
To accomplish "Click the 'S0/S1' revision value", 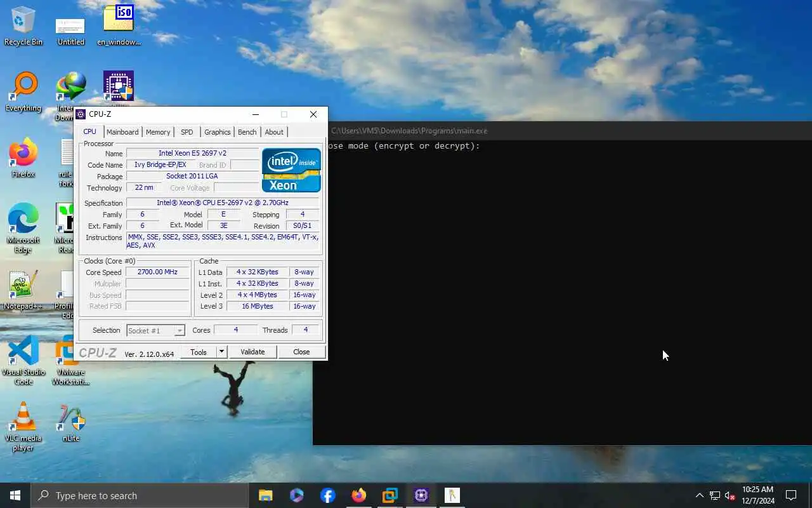I will [303, 225].
